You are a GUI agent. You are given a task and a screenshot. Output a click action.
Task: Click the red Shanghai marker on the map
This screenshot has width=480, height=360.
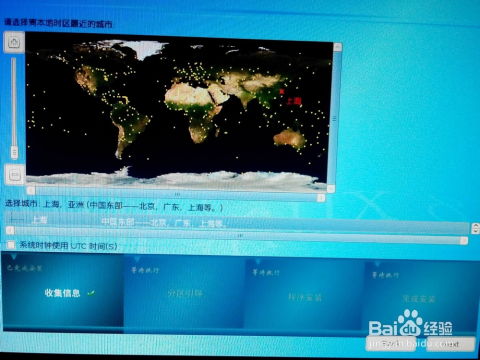282,91
